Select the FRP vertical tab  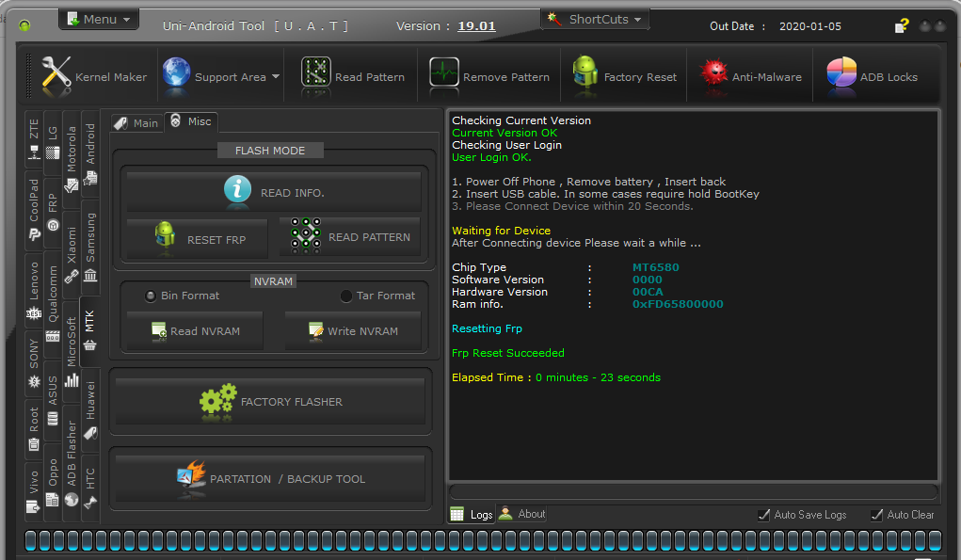point(53,212)
